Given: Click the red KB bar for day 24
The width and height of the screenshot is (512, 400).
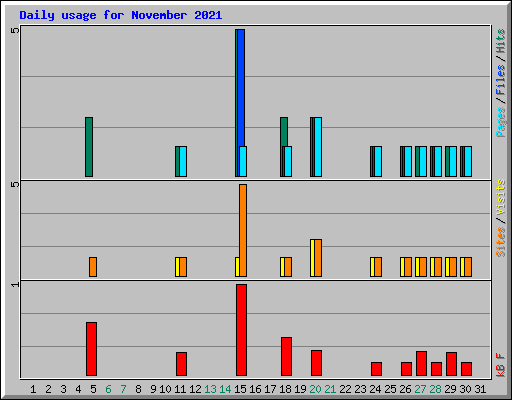Looking at the screenshot, I should [x=376, y=369].
